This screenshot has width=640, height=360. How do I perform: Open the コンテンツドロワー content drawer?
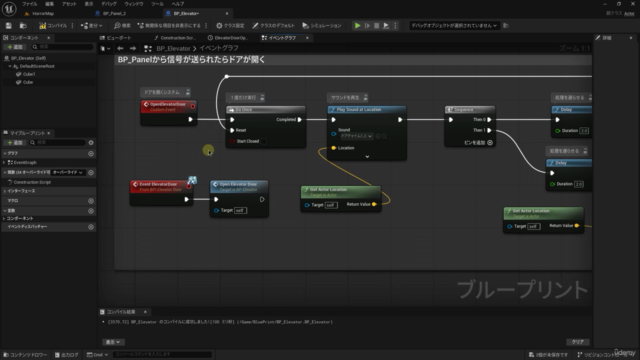click(x=25, y=355)
